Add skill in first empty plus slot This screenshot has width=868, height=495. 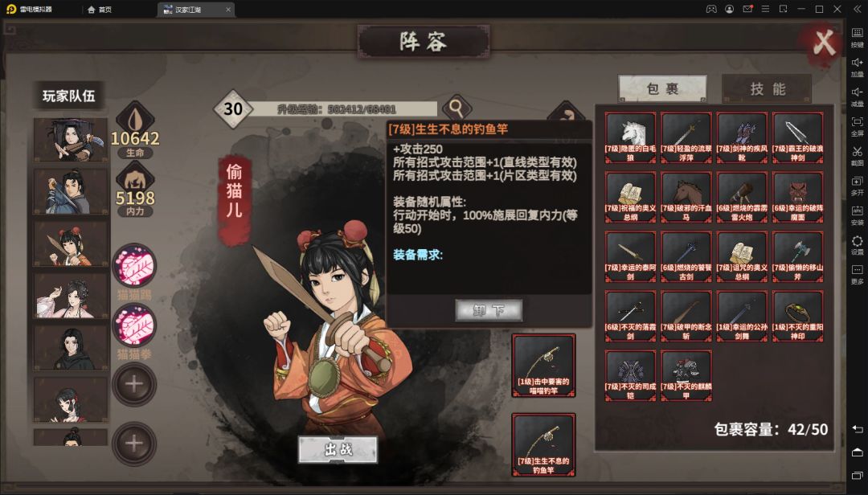pos(134,384)
